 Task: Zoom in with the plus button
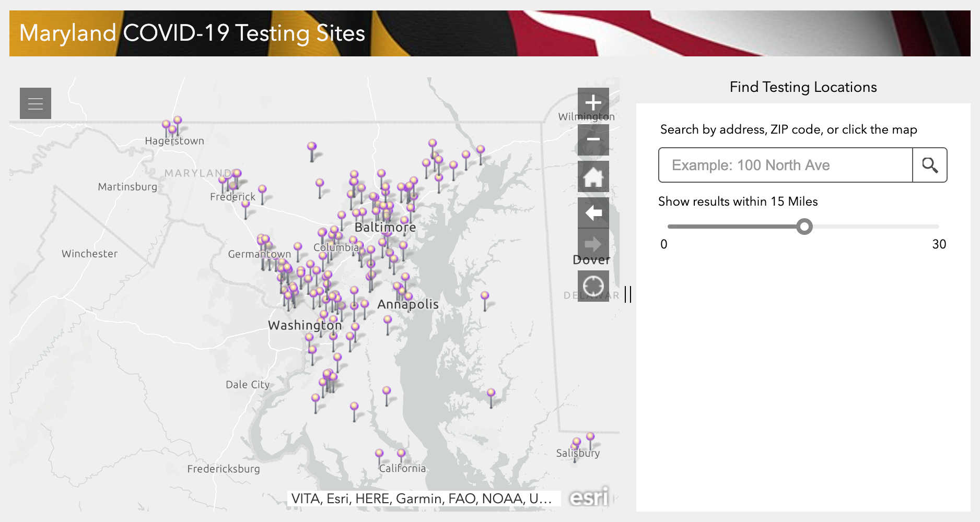pos(593,103)
